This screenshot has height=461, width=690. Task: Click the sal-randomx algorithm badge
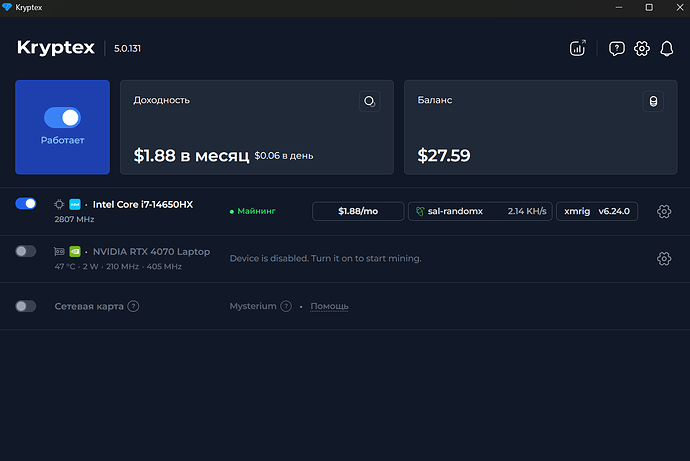pos(480,212)
